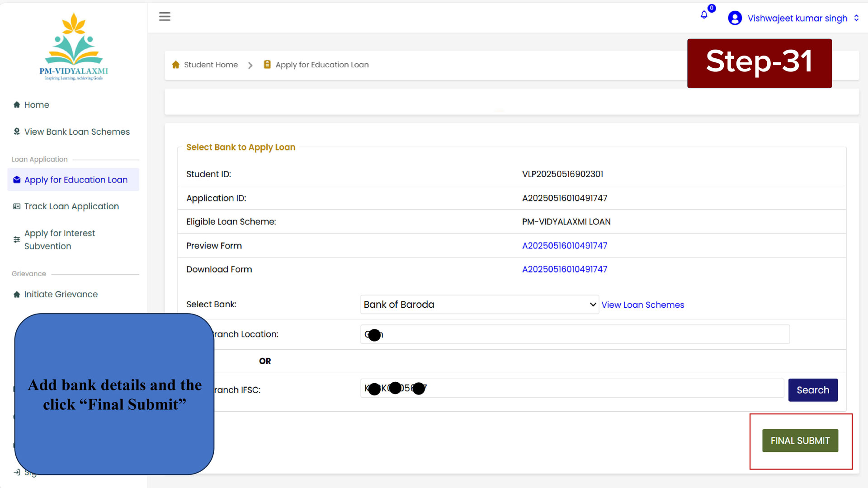This screenshot has width=868, height=488.
Task: Open Apply for Interest Subvention
Action: click(x=60, y=239)
